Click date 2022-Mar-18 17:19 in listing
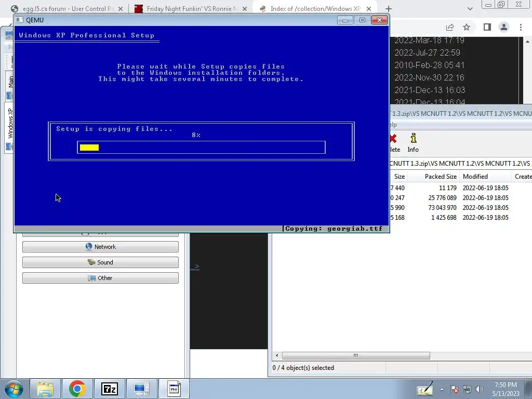This screenshot has width=532, height=399. click(x=429, y=40)
